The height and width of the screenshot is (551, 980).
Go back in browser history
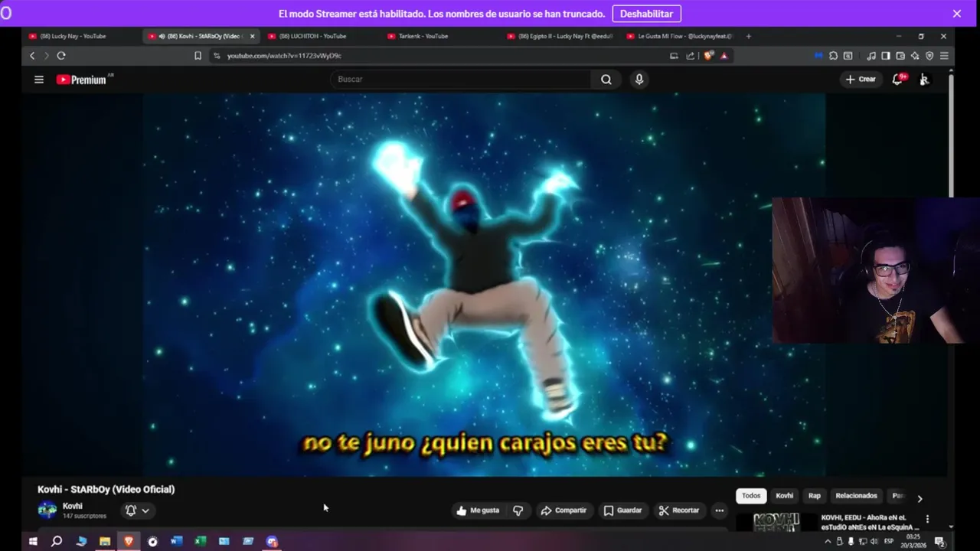click(x=32, y=56)
